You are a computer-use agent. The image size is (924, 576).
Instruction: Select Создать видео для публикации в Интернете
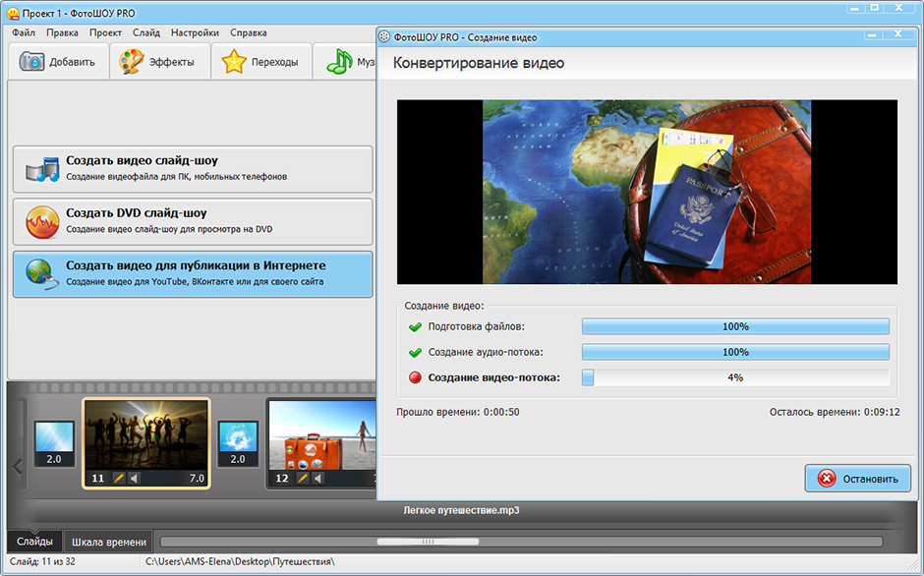coord(193,274)
